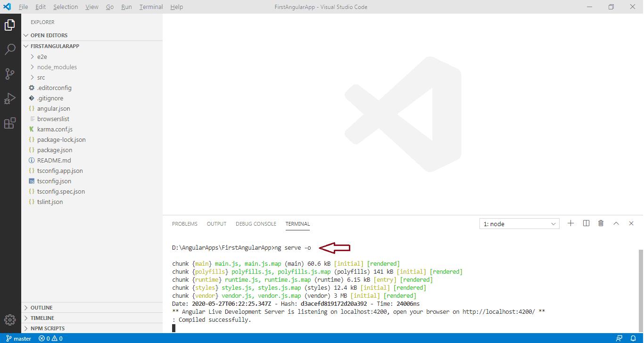Expand the node_modules folder
644x343 pixels.
[57, 67]
